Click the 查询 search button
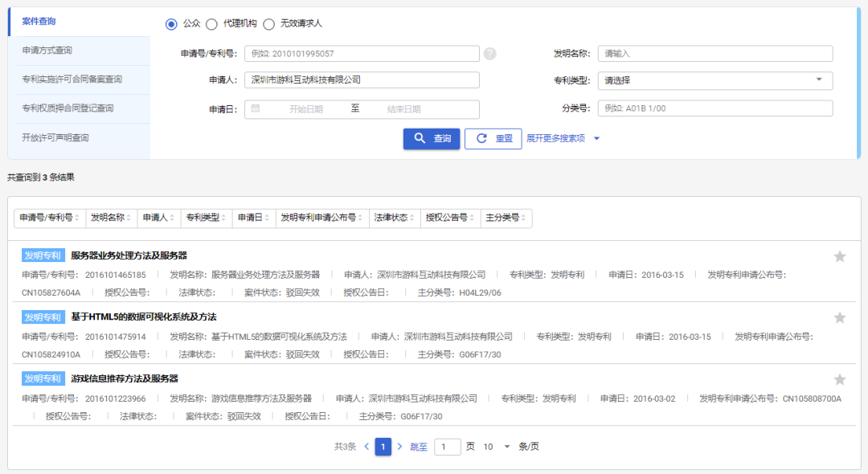 [432, 138]
